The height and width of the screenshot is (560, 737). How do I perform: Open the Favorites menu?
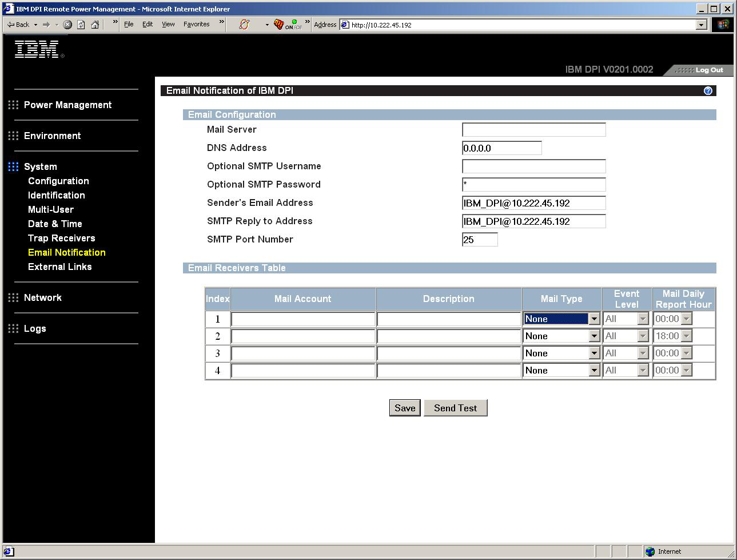[x=196, y=25]
